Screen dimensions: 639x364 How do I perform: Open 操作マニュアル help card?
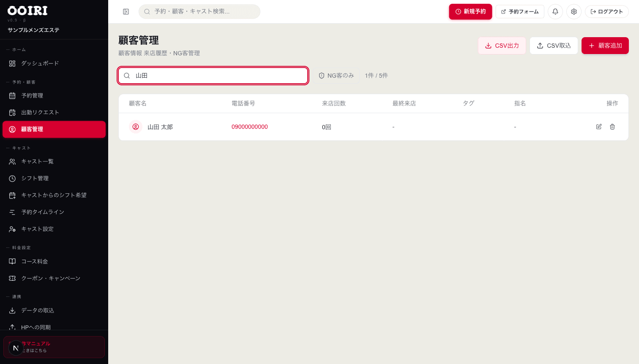pos(54,347)
